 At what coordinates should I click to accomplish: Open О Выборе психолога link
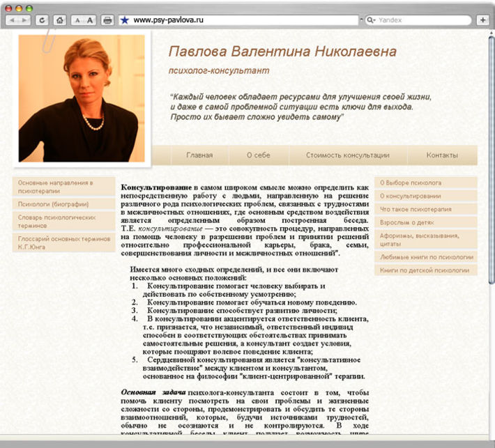[x=426, y=183]
